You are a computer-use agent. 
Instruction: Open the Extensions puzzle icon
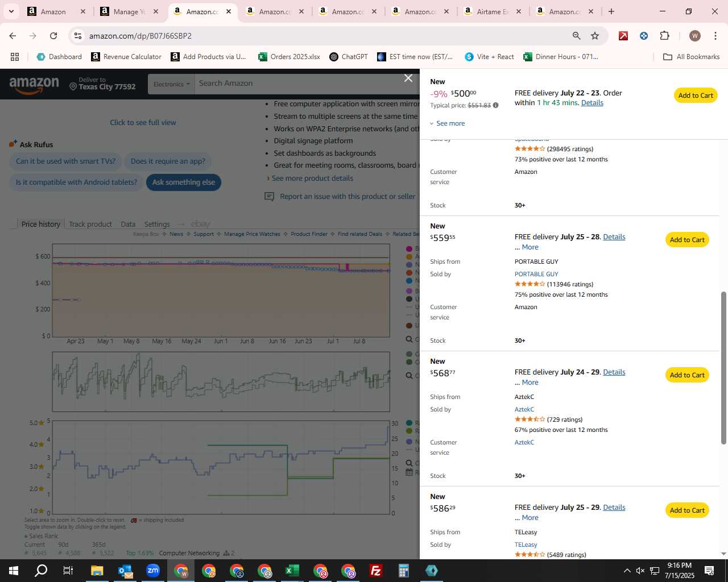pyautogui.click(x=664, y=36)
